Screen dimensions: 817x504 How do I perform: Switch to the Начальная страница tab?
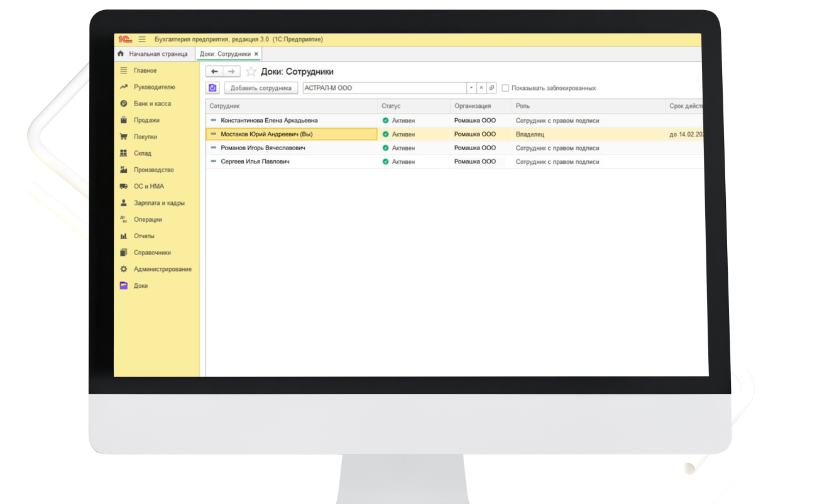(x=158, y=54)
